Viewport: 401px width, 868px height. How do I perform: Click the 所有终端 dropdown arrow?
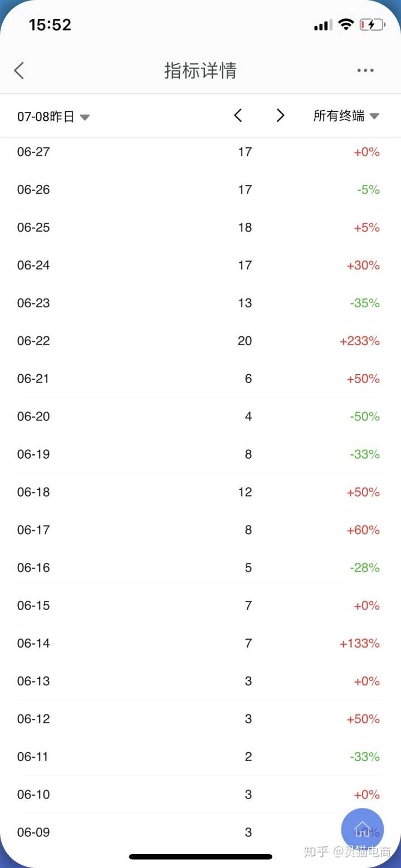point(375,116)
